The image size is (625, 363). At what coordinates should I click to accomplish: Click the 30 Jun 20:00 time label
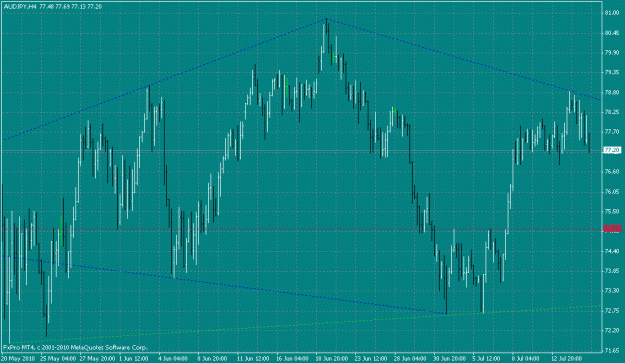click(x=450, y=358)
